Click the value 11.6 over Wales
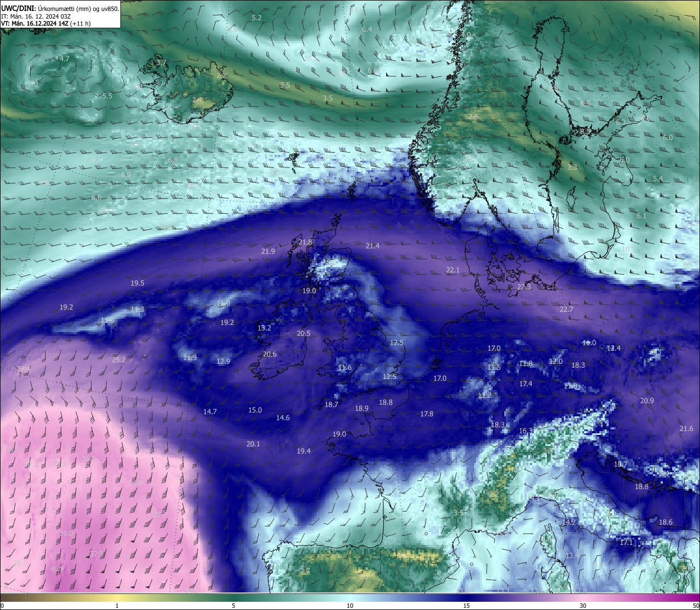The width and height of the screenshot is (700, 610). tap(345, 367)
